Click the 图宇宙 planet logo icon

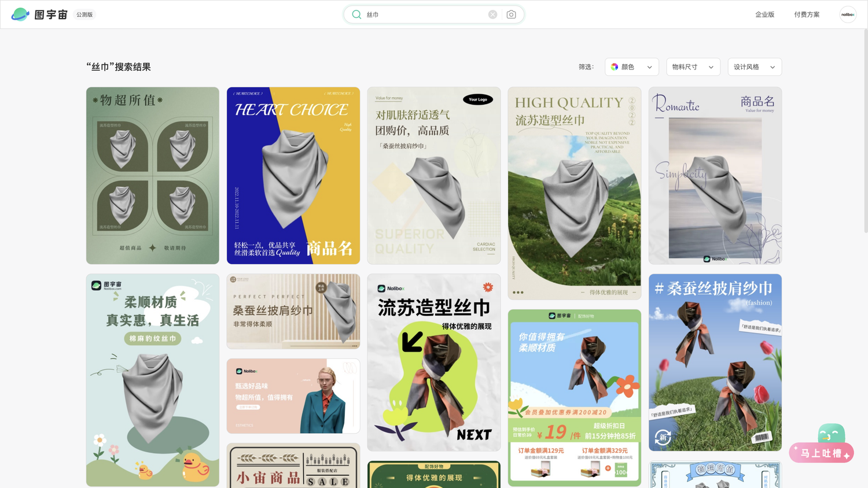(x=20, y=14)
